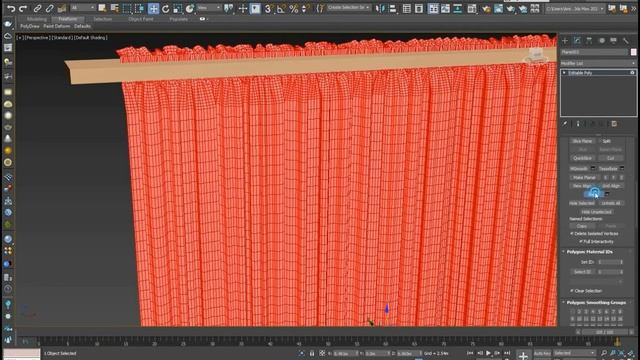Select the Link tool icon
This screenshot has height=360, width=640.
pos(37,8)
